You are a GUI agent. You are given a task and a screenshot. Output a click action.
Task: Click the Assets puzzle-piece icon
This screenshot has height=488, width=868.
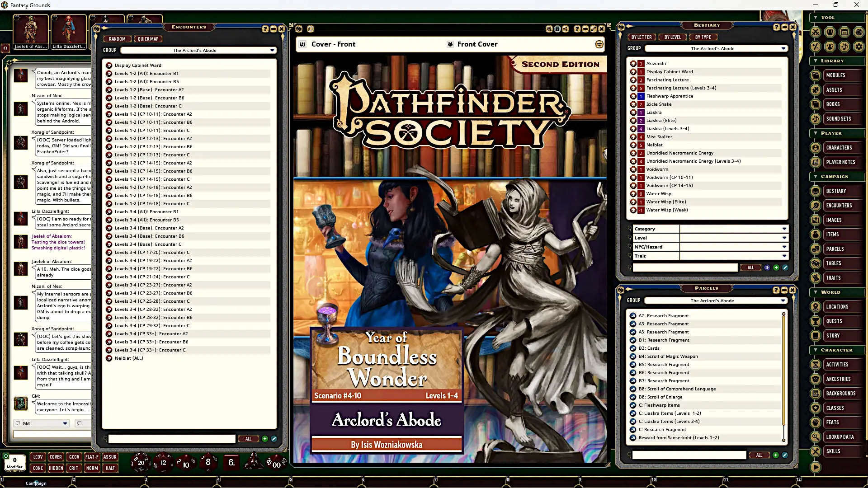(816, 90)
